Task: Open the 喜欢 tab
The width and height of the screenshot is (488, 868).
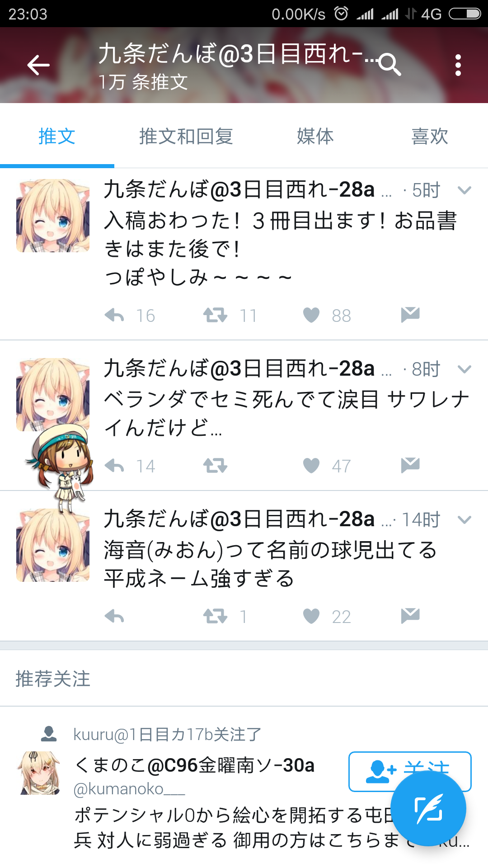Action: click(x=430, y=136)
